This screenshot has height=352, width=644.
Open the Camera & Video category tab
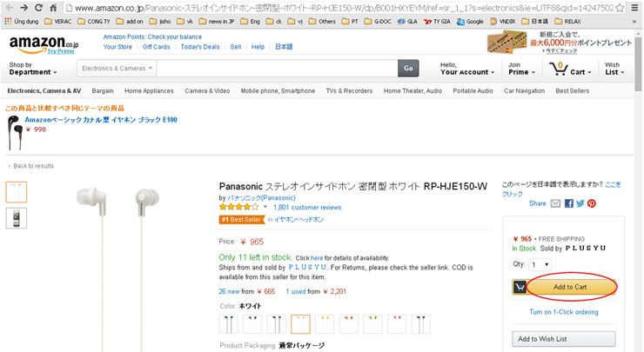tap(207, 90)
